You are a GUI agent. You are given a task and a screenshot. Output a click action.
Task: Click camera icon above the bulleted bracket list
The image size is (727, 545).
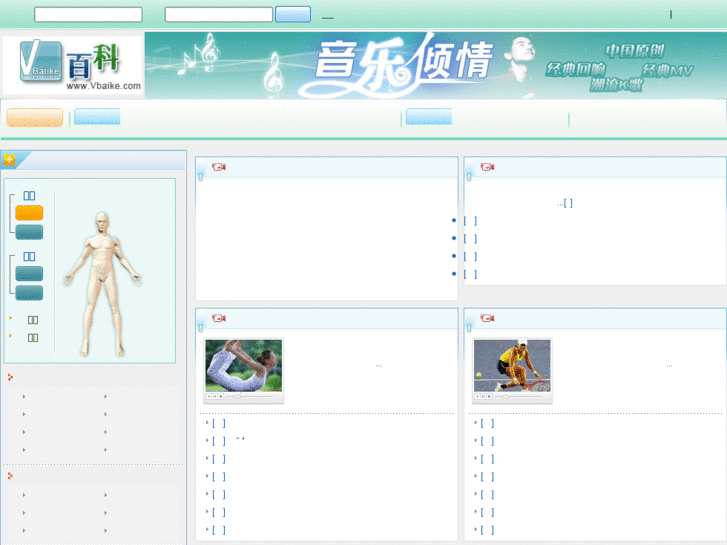(487, 167)
